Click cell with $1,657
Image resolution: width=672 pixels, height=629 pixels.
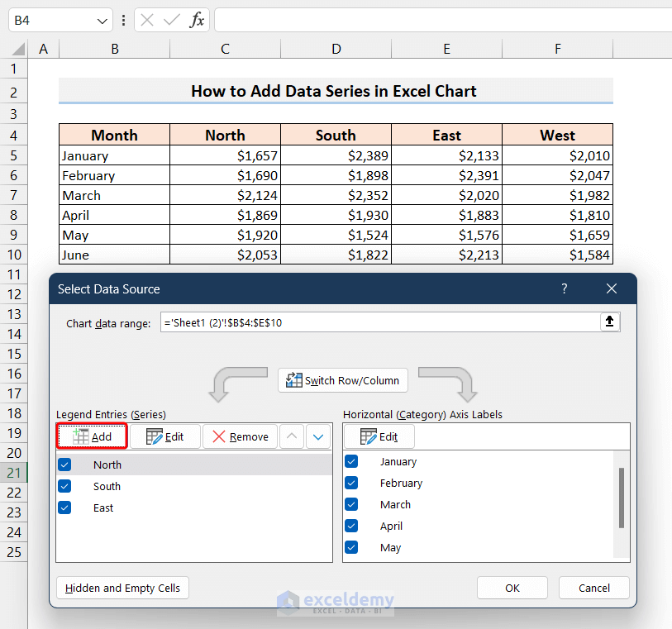click(225, 155)
